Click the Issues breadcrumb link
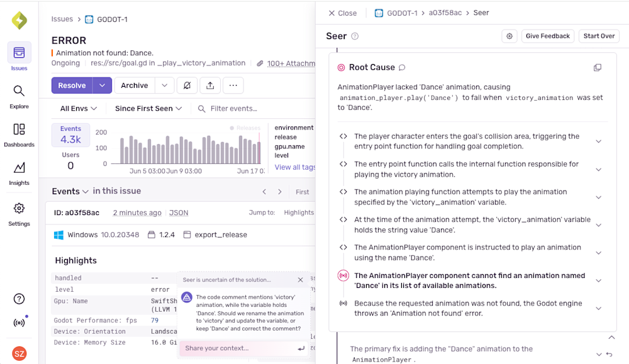 pos(62,19)
